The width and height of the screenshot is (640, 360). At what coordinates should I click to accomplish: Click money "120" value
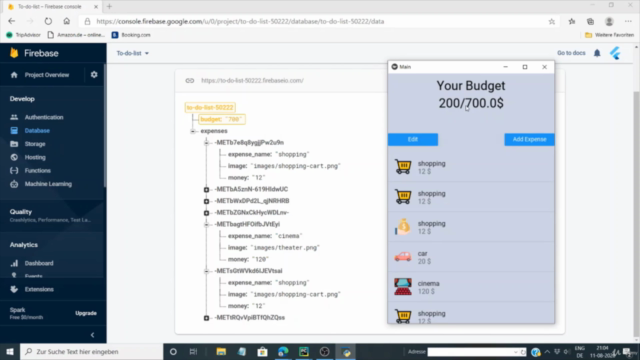260,259
